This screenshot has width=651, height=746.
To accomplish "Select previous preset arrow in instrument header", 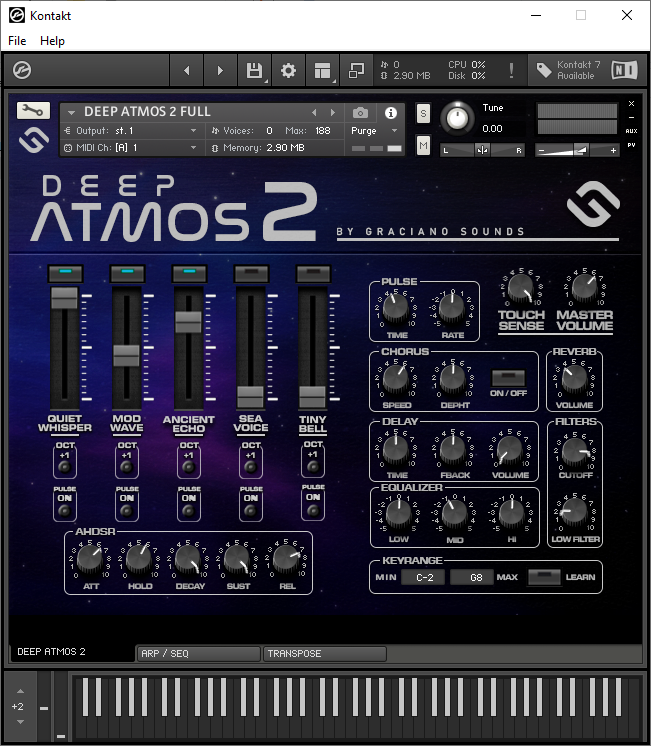I will (x=314, y=113).
